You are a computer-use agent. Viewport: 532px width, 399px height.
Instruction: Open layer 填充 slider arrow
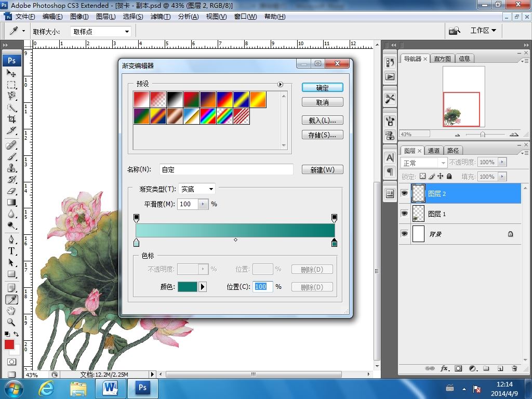[502, 177]
